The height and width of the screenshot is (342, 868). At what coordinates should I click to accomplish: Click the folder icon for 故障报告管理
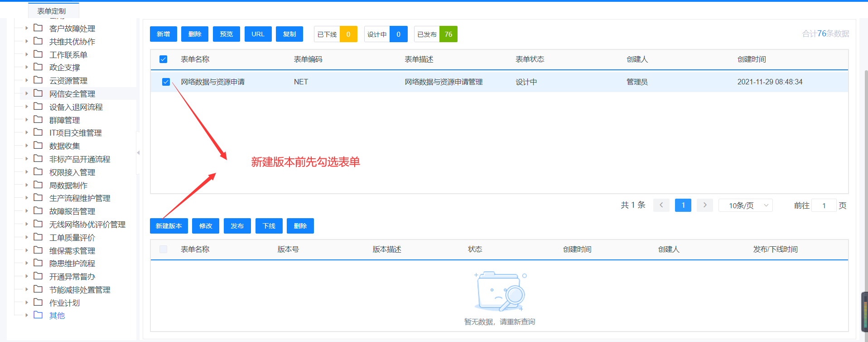38,211
